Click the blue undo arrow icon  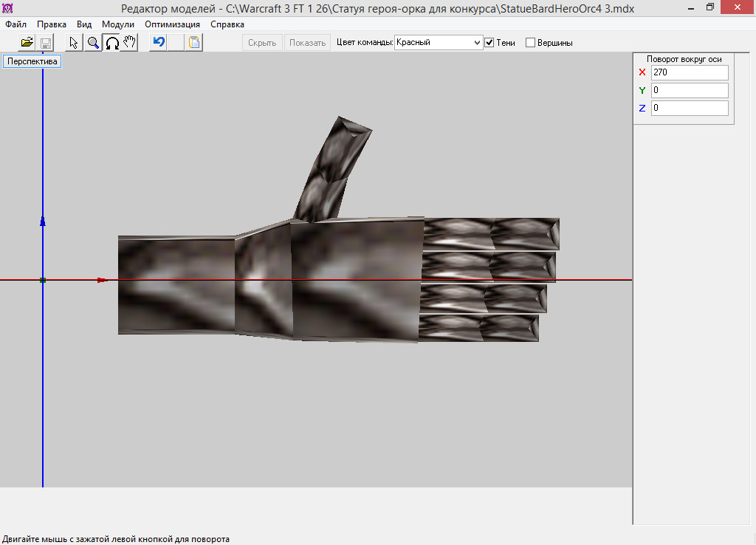[158, 43]
